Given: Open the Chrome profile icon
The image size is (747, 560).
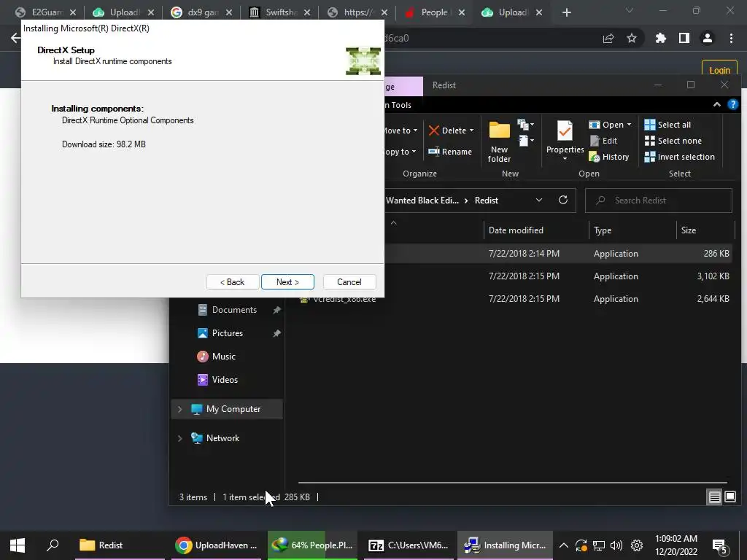Looking at the screenshot, I should click(x=708, y=38).
